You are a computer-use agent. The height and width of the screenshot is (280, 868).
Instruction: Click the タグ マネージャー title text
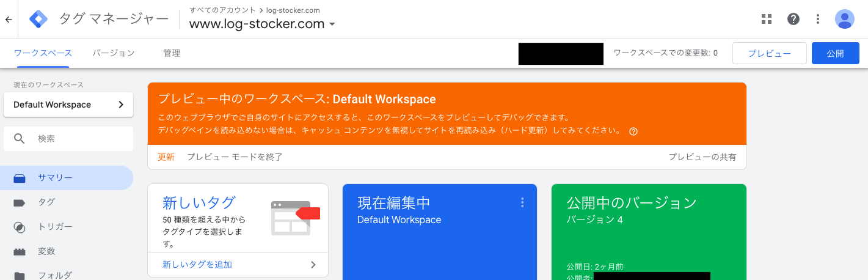click(x=114, y=19)
